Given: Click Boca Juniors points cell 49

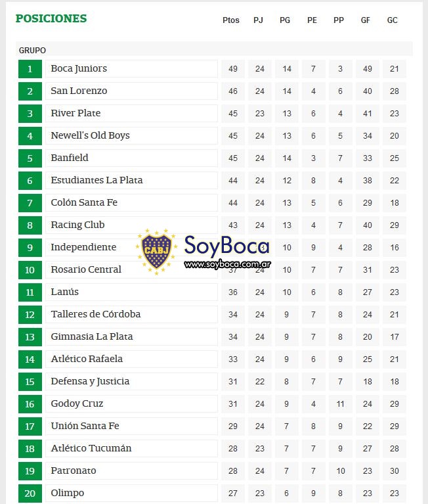Looking at the screenshot, I should 233,69.
